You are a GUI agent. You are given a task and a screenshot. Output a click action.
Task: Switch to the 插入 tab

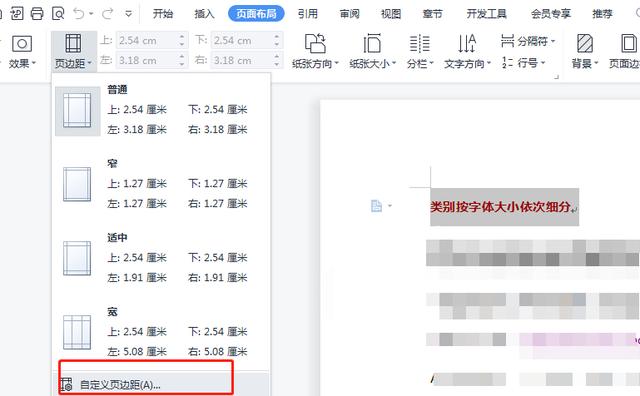click(x=204, y=14)
